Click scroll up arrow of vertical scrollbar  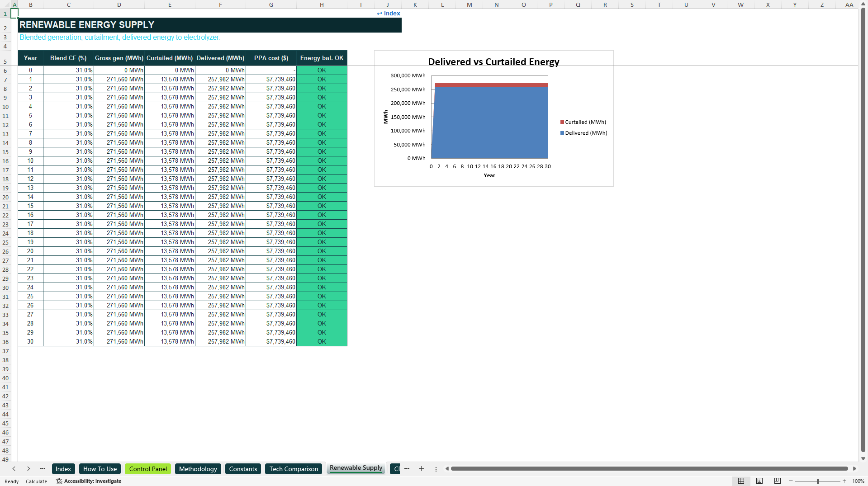[x=863, y=4]
